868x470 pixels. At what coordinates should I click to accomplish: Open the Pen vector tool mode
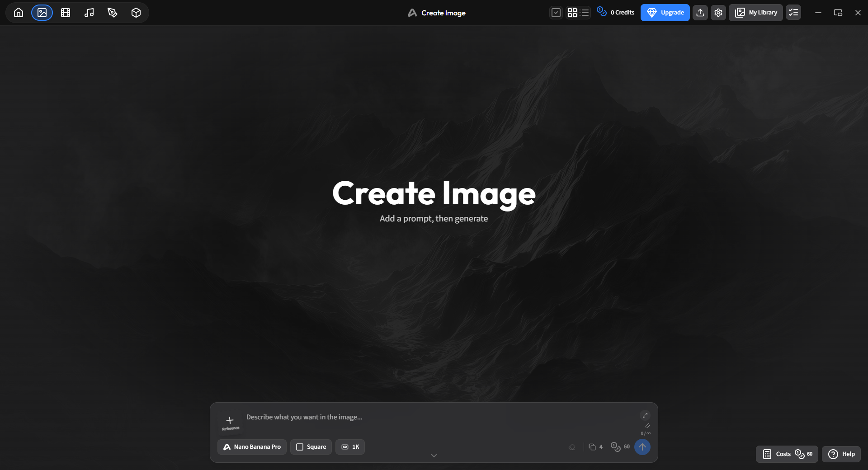point(113,13)
